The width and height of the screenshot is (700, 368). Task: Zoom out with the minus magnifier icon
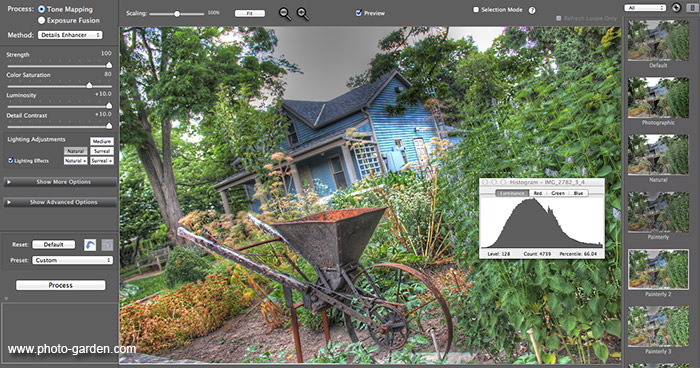click(285, 14)
